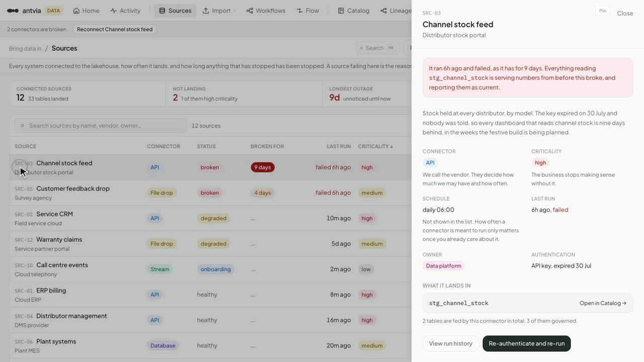Viewport: 644px width, 362px height.
Task: Select the Call centre events row
Action: [210, 269]
